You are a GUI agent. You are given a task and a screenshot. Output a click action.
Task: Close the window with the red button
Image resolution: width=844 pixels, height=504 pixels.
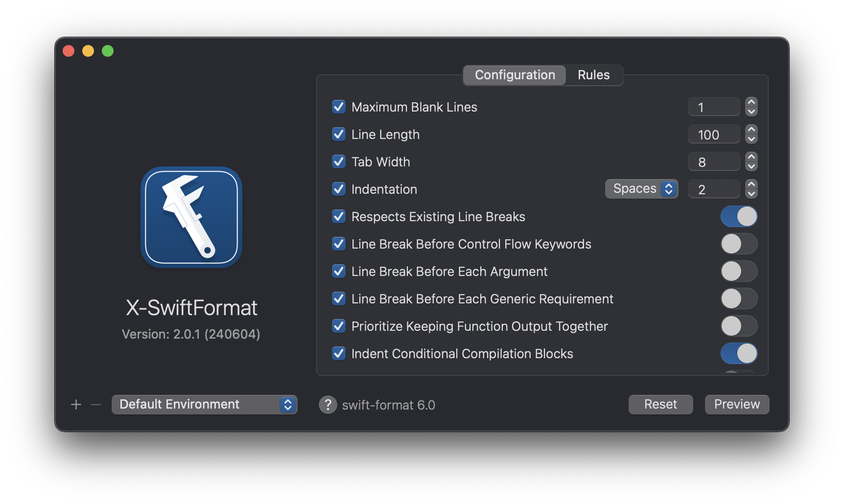click(x=69, y=51)
